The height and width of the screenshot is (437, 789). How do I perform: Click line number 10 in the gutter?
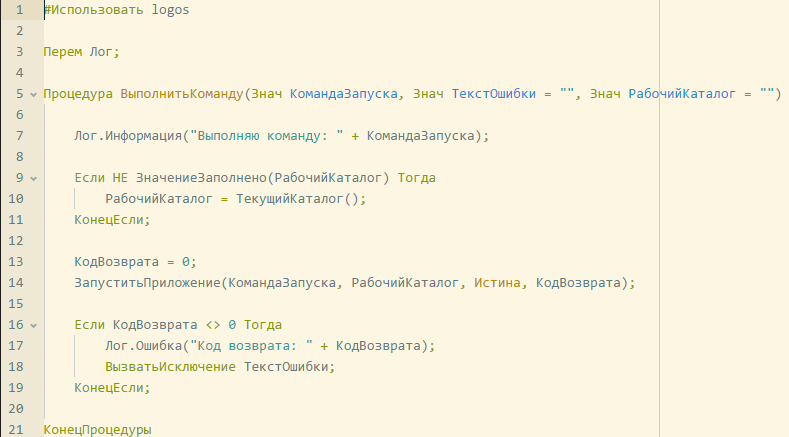tap(16, 199)
